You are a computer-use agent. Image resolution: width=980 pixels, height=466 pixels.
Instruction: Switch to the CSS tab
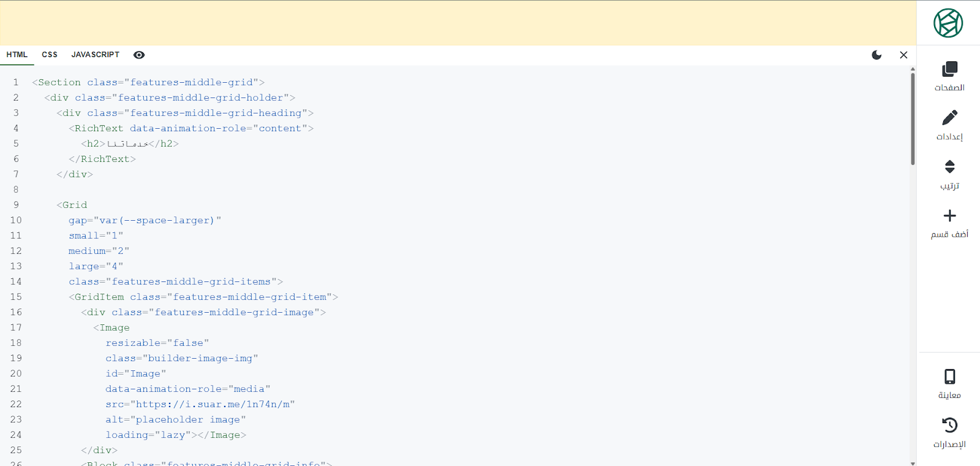tap(50, 55)
